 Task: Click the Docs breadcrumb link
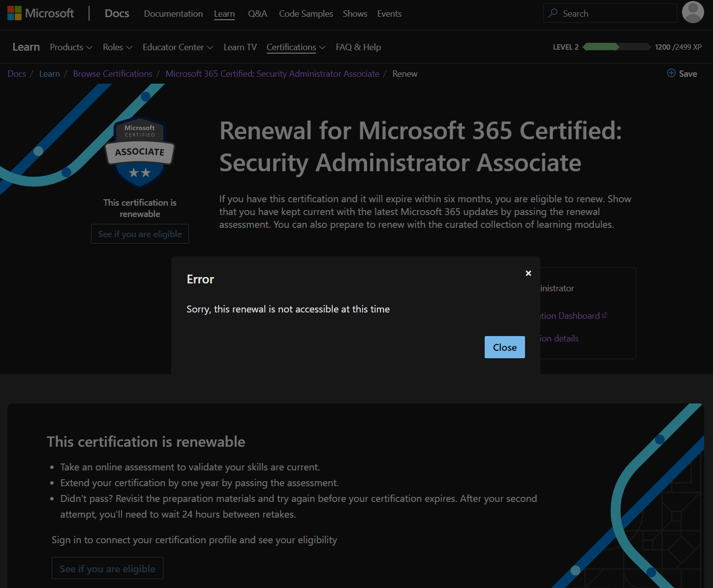pyautogui.click(x=16, y=73)
